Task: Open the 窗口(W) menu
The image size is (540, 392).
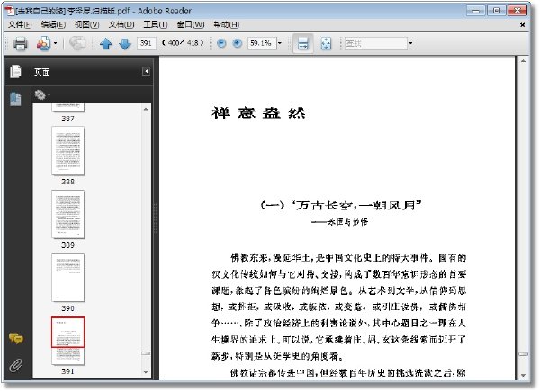Action: [x=191, y=25]
